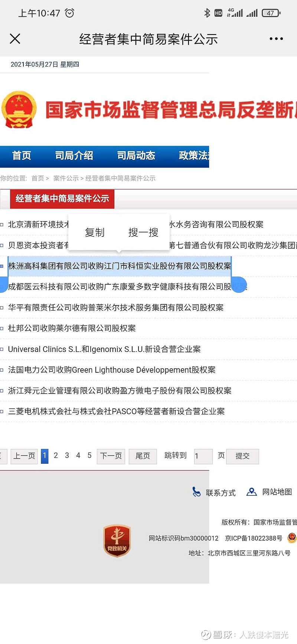Jump to page 2 in pagination
The image size is (297, 644).
tap(56, 456)
